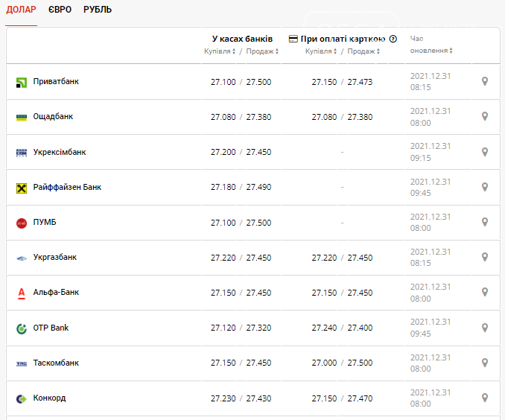Click the Таскомбанк bank name

[x=56, y=363]
